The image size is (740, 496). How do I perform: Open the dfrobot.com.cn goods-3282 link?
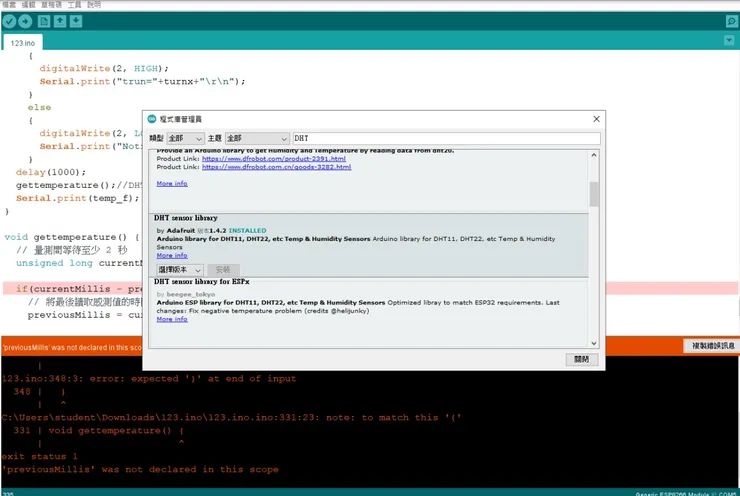(x=277, y=167)
